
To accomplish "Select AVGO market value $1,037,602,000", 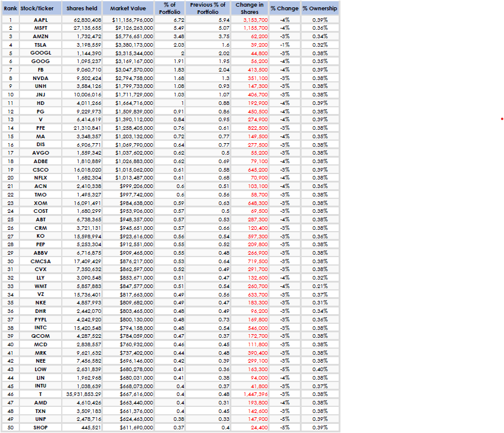I will (128, 153).
